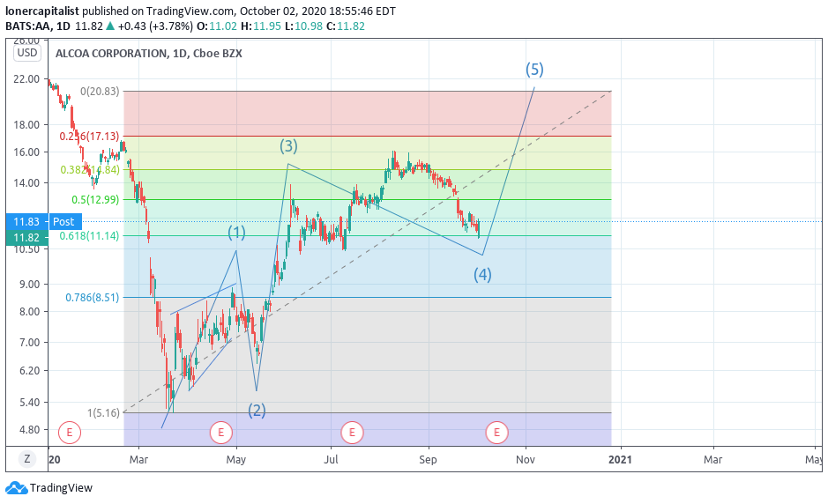Click the 2021 time axis label
This screenshot has width=828, height=504.
620,460
